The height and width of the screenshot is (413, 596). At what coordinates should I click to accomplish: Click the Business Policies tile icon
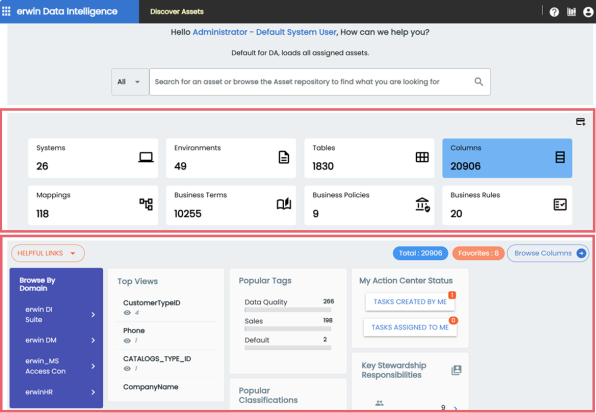click(422, 205)
